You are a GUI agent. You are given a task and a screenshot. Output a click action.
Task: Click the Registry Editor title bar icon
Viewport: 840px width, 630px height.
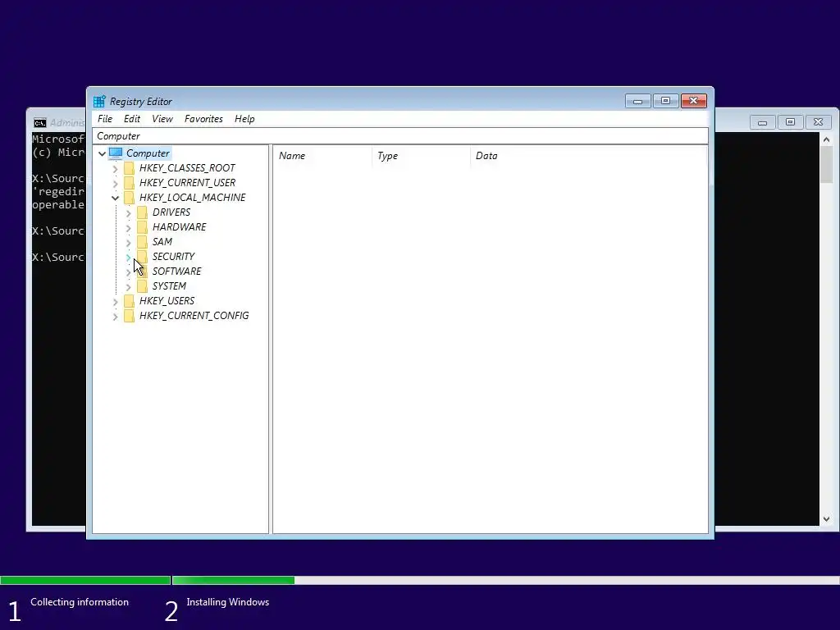(x=99, y=101)
